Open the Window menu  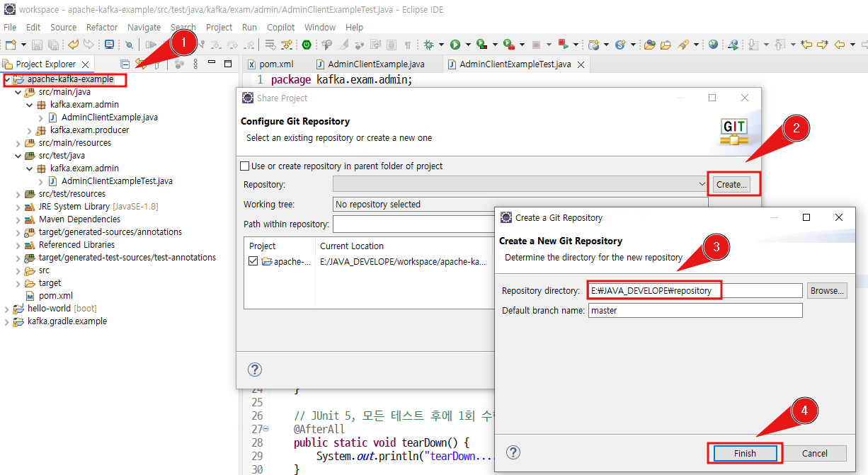pyautogui.click(x=320, y=27)
